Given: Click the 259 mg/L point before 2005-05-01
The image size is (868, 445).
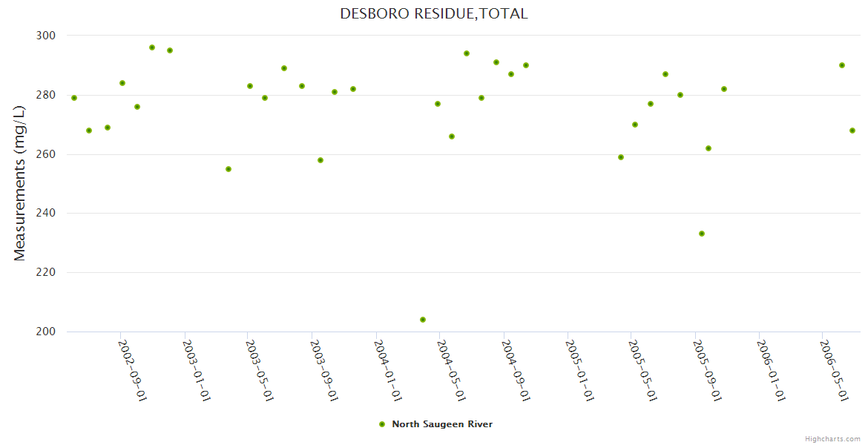Looking at the screenshot, I should click(x=621, y=157).
